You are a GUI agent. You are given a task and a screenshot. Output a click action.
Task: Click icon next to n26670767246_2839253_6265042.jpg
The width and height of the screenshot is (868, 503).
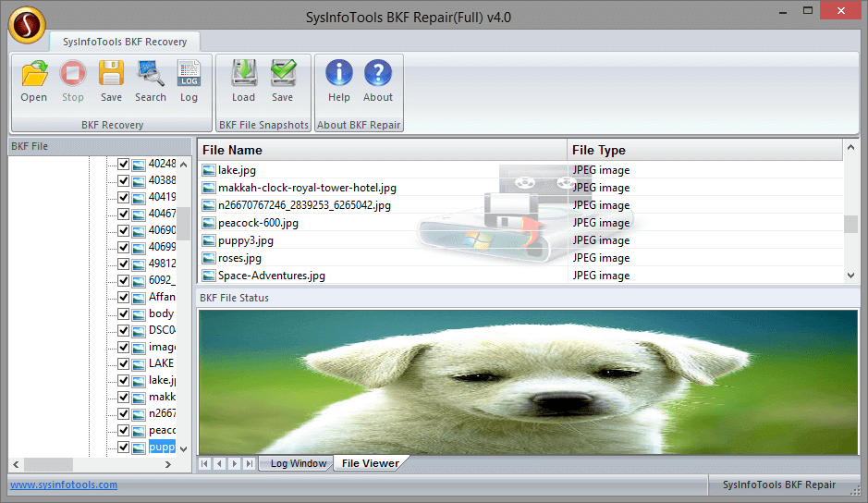[209, 205]
